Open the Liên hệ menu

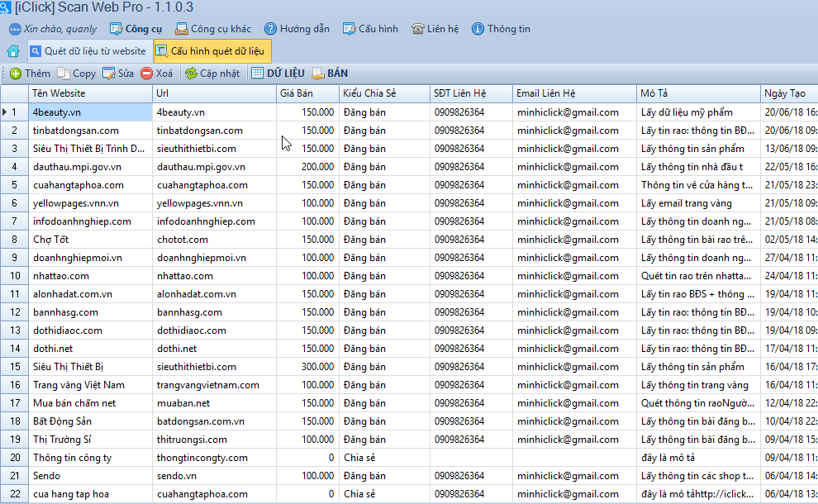tap(435, 29)
